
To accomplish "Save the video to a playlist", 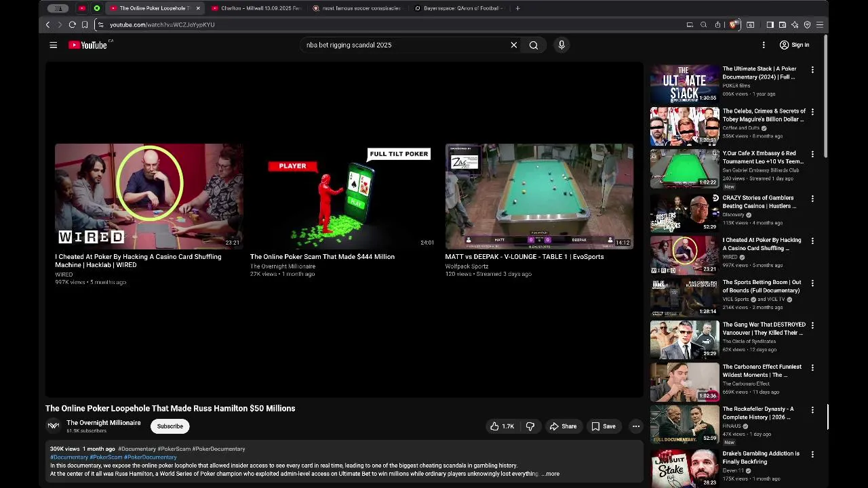I will (x=603, y=426).
